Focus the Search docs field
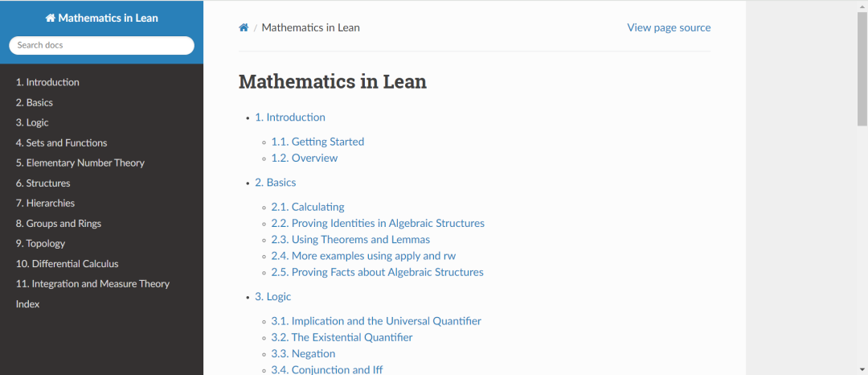868x375 pixels. click(101, 45)
